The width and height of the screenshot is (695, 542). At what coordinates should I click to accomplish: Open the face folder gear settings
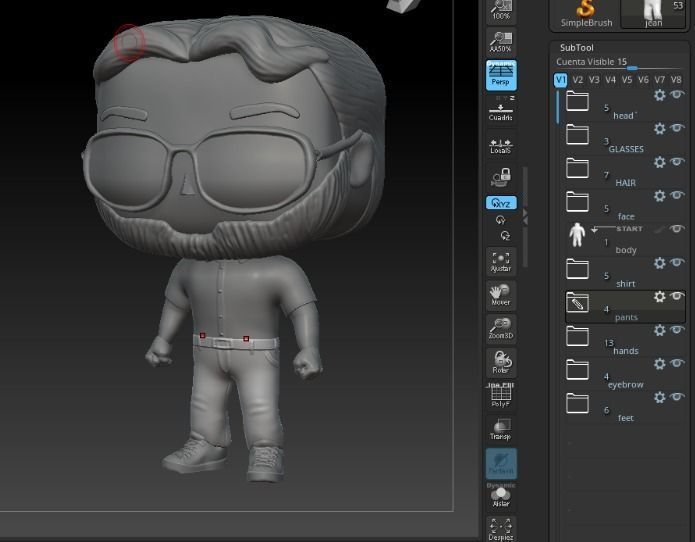[x=660, y=195]
